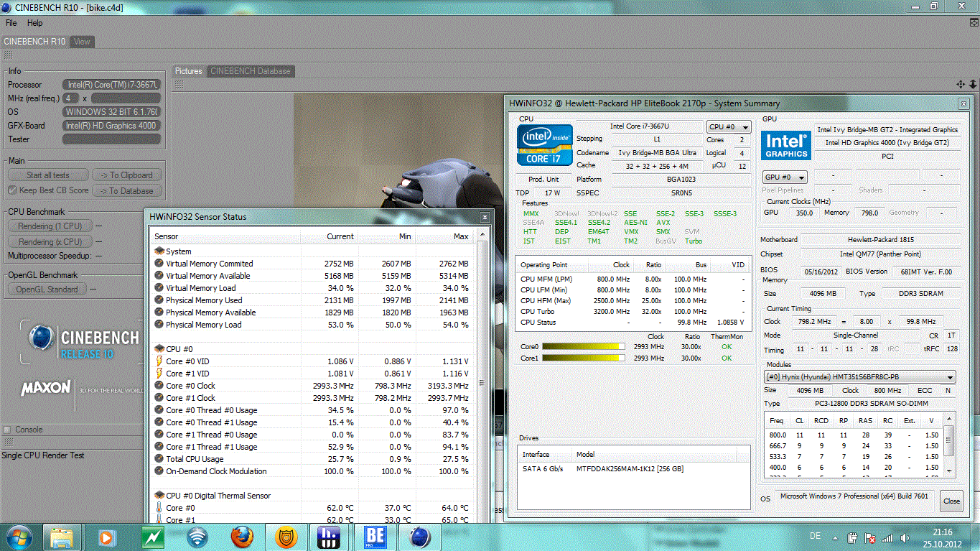Open the dark blue bars app on taskbar
Image resolution: width=980 pixels, height=551 pixels.
click(x=328, y=537)
